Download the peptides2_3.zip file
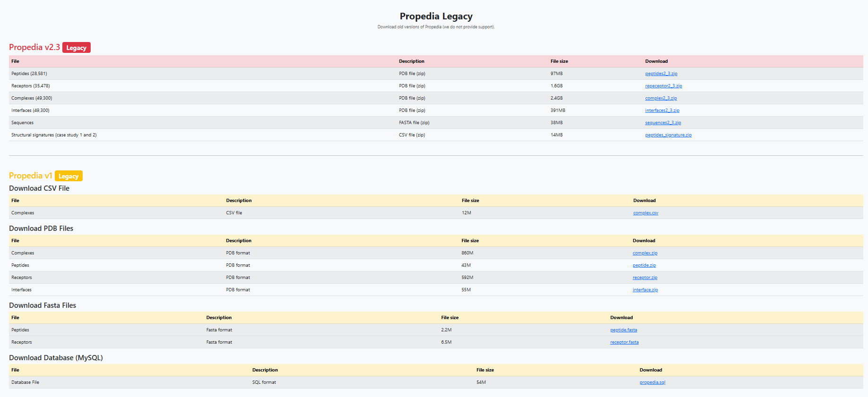Viewport: 868px width, 397px height. tap(661, 74)
